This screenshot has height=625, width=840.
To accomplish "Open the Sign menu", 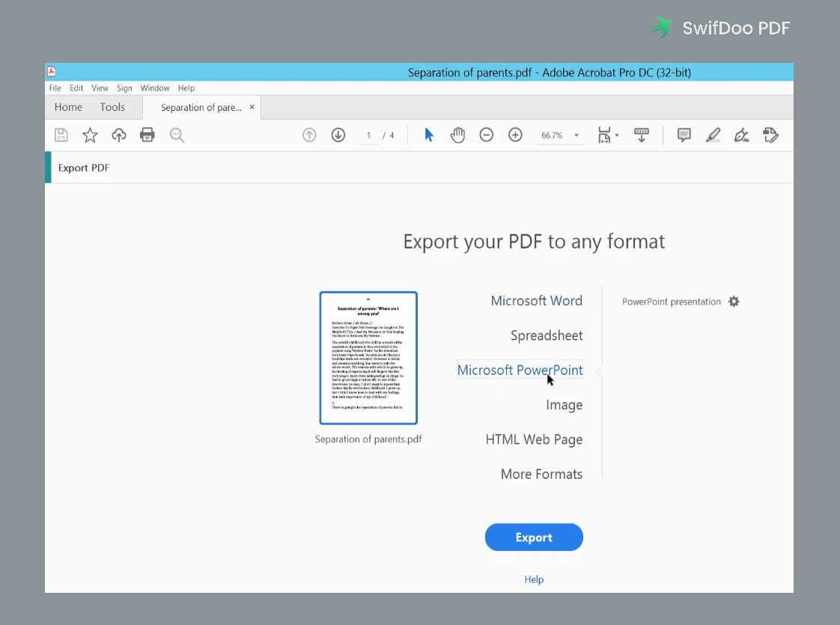I will 124,88.
